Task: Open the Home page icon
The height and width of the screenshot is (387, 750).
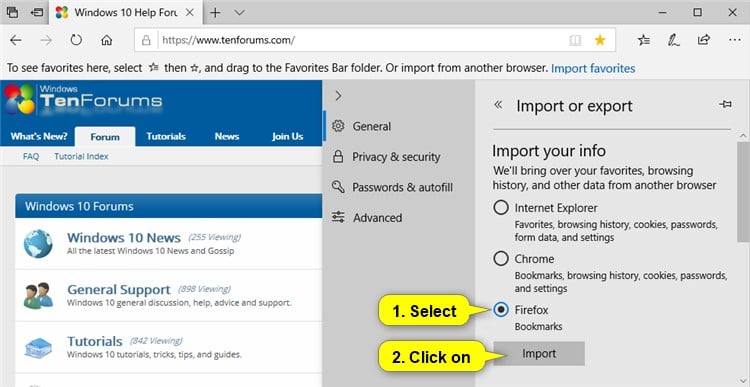Action: [106, 40]
